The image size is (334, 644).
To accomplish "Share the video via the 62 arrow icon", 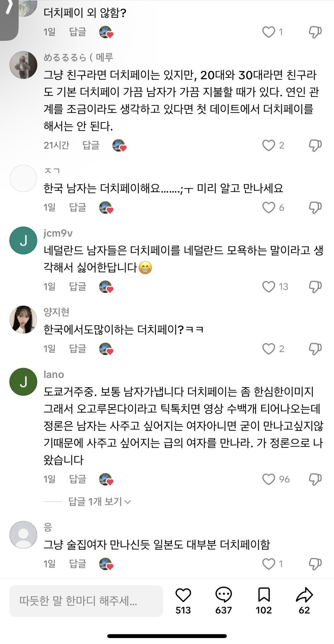I will (304, 595).
